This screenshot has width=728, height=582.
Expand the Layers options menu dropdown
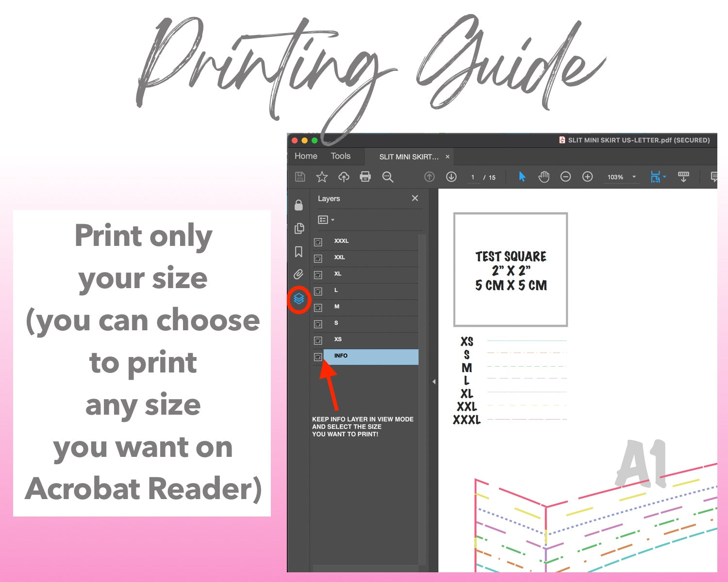326,220
